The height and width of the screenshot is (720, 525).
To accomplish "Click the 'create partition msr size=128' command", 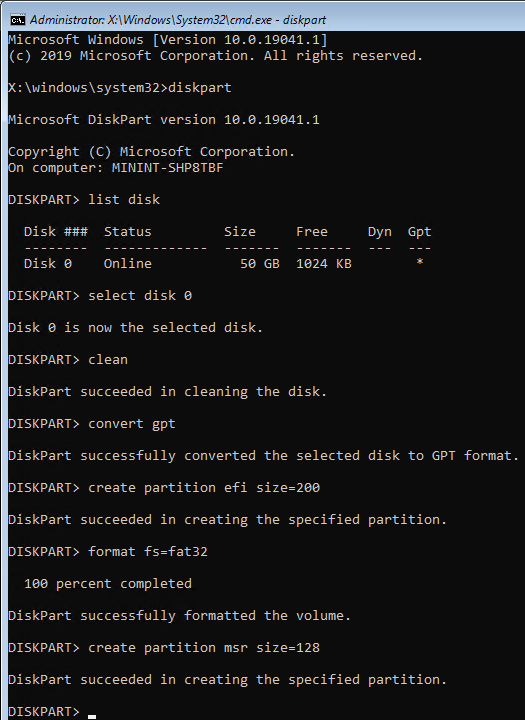I will pos(204,647).
